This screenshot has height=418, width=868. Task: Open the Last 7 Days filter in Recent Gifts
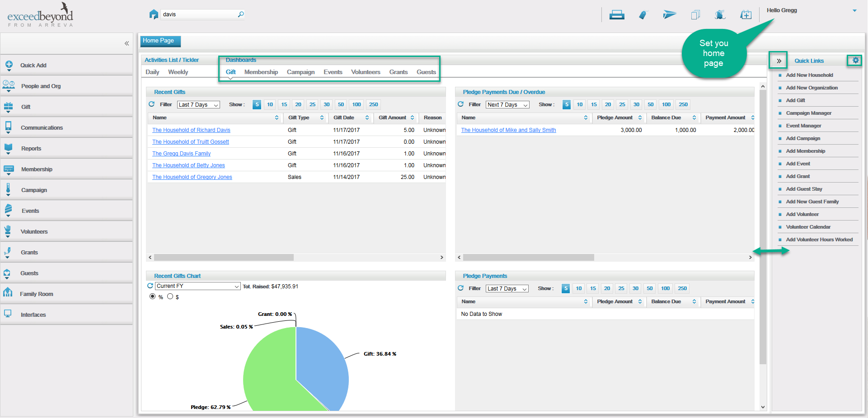[198, 104]
